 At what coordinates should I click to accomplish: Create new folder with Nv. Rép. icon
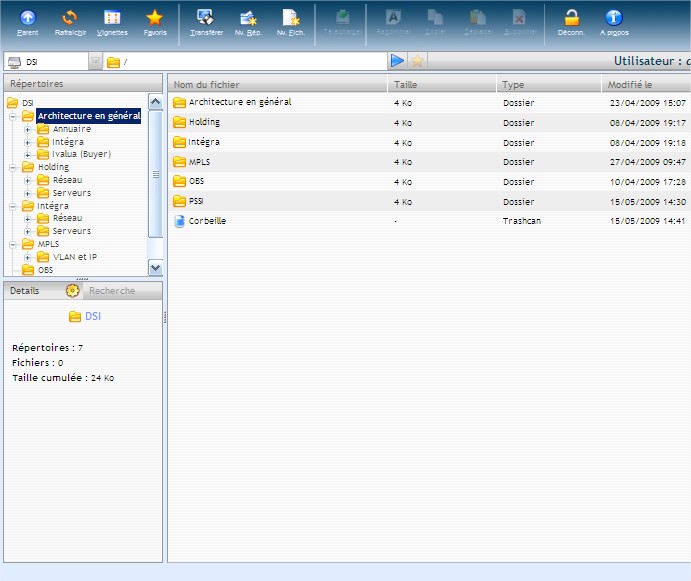(x=248, y=18)
